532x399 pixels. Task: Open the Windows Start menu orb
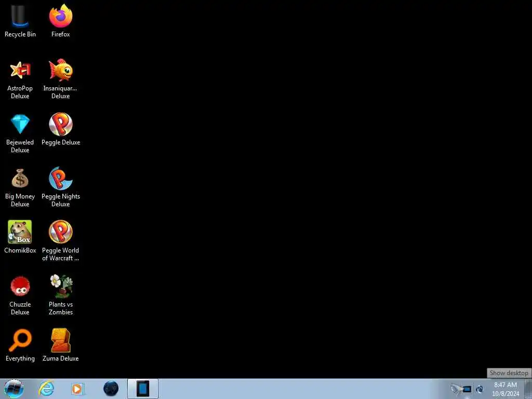point(14,389)
